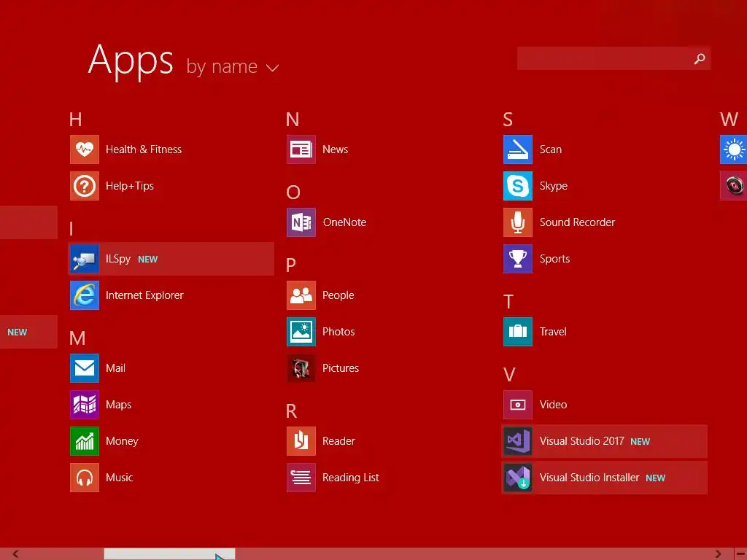
Task: Click the 'Health & Fitness' label
Action: 144,149
